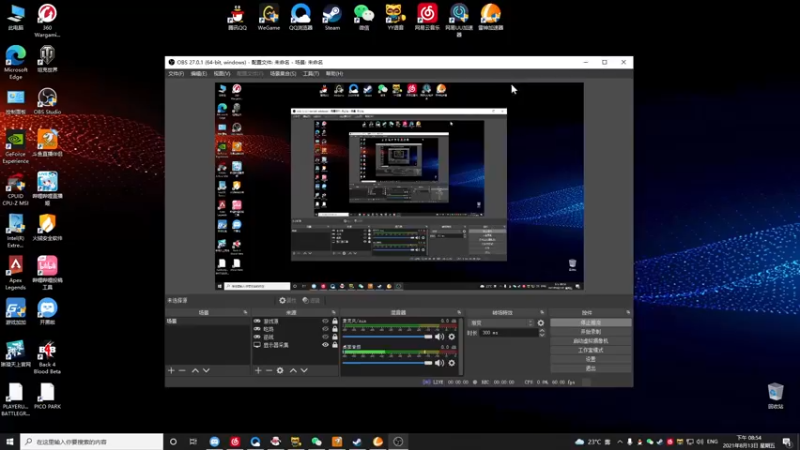Pop out the Audio Mixer dock panel
Screen dimensions: 800x450
point(459,312)
